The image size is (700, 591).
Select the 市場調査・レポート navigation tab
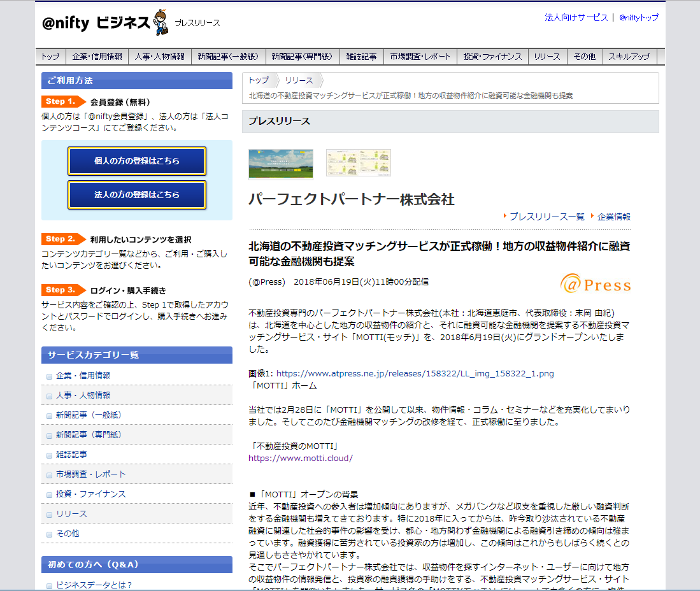(420, 57)
